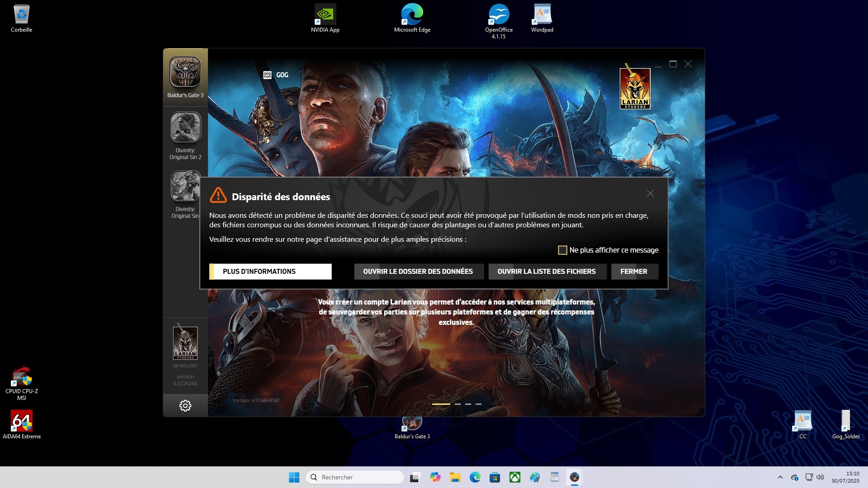Click the PLUS D'INFORMATIONS button
Viewport: 868px width, 488px height.
(x=270, y=272)
